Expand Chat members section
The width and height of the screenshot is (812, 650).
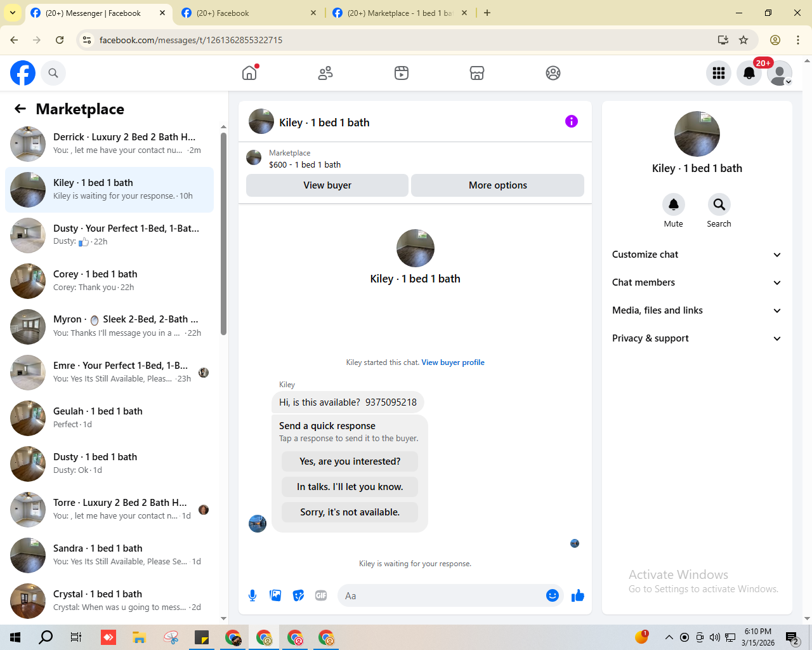697,282
